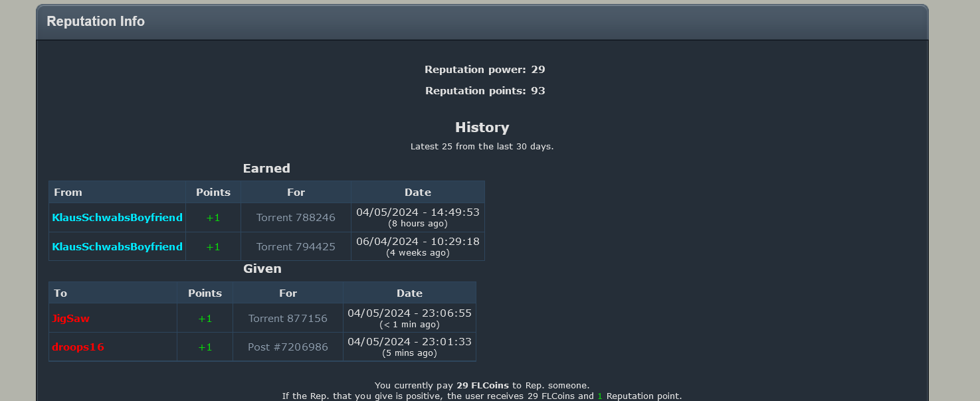Click the Earned table heading
980x401 pixels.
[x=266, y=169]
